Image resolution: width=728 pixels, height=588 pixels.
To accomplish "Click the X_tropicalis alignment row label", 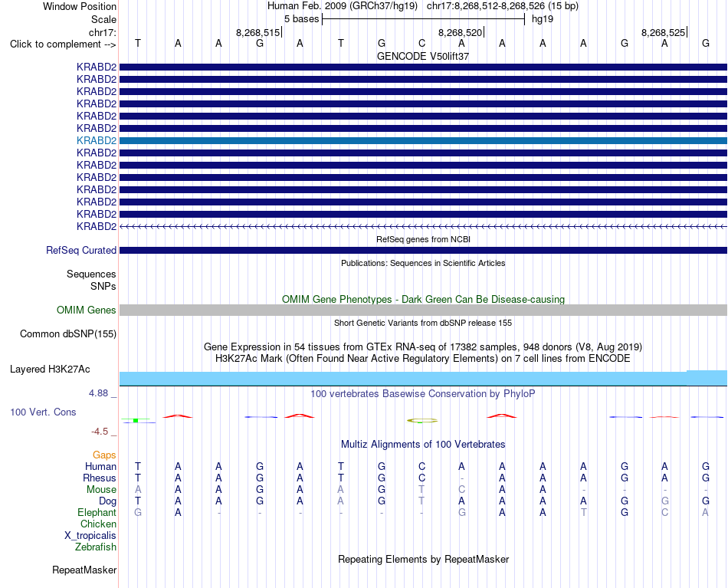I will (x=90, y=536).
